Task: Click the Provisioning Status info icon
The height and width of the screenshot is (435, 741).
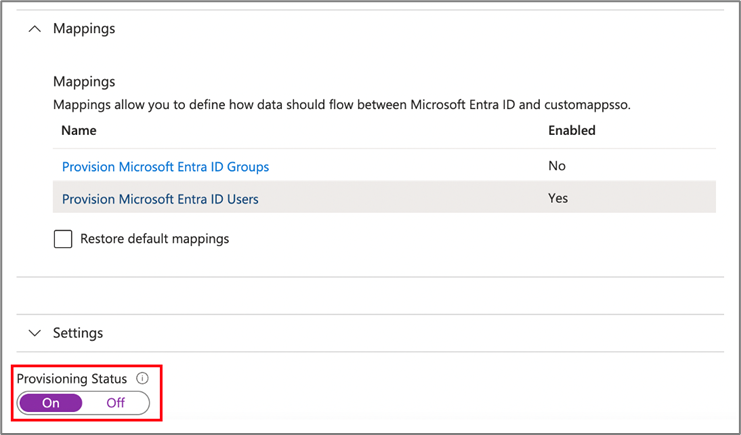Action: [x=142, y=379]
